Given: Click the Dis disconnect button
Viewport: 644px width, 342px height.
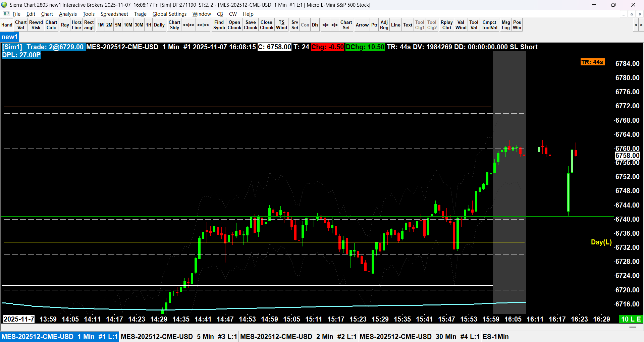Looking at the screenshot, I should [315, 25].
